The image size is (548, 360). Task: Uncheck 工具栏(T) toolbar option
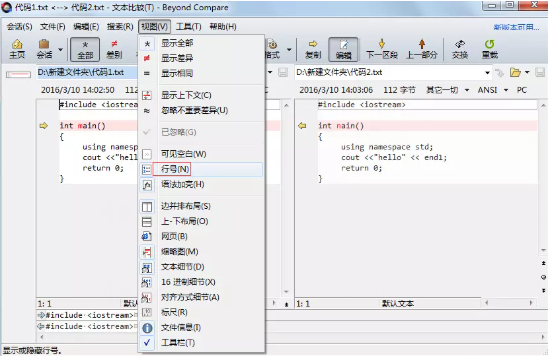201,343
